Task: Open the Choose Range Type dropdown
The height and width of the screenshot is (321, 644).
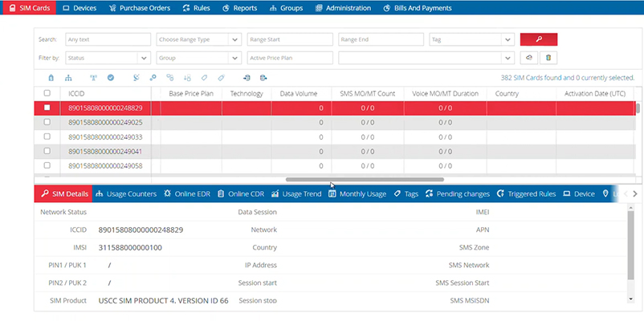Action: (198, 39)
